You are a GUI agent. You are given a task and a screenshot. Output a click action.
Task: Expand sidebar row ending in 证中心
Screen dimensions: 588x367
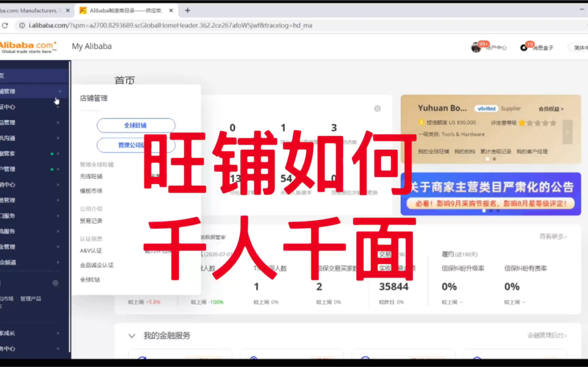pyautogui.click(x=34, y=107)
